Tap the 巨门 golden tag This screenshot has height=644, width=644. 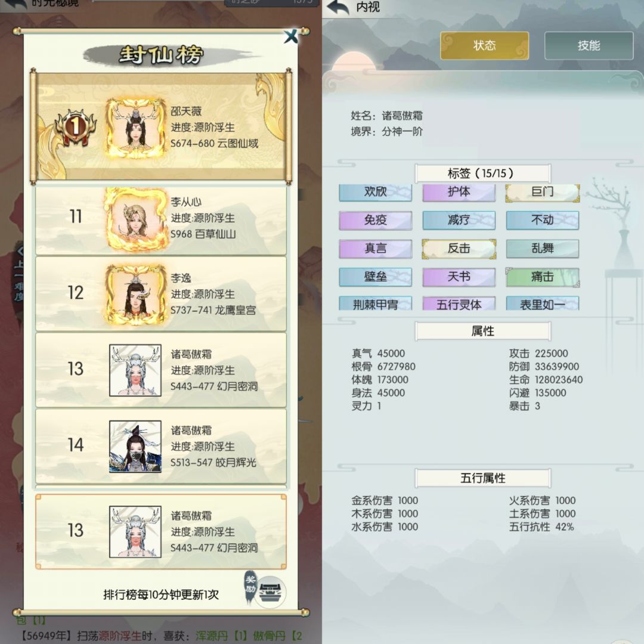click(543, 192)
